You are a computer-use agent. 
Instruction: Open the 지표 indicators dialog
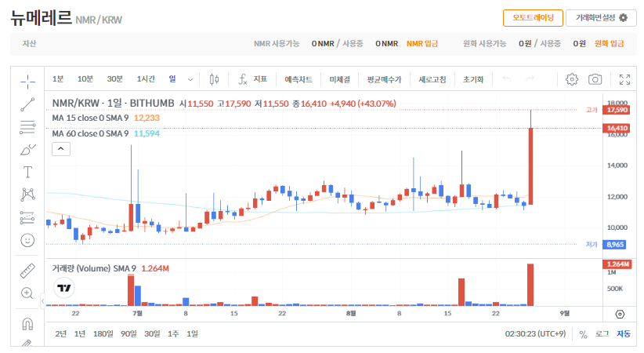point(252,79)
